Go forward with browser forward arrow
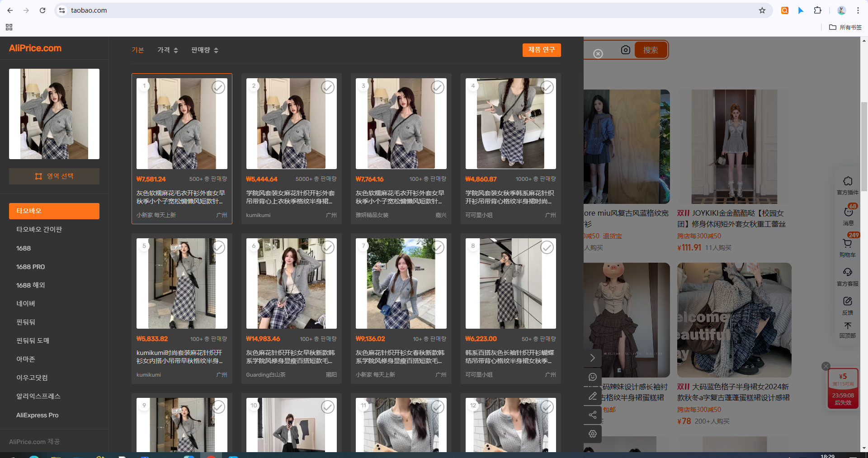This screenshot has height=458, width=868. 26,10
